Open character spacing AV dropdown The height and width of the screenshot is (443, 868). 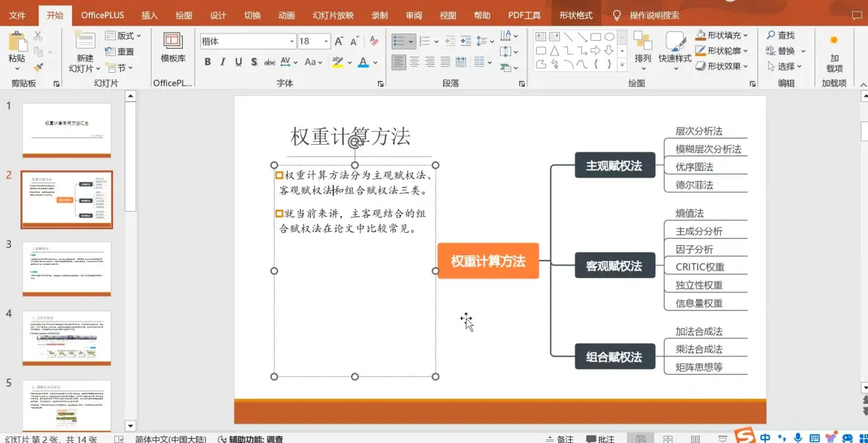(289, 62)
